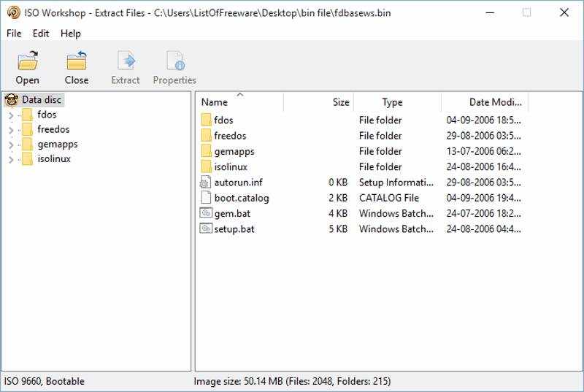Click date 13-07-2006 06:2... cell

[483, 152]
